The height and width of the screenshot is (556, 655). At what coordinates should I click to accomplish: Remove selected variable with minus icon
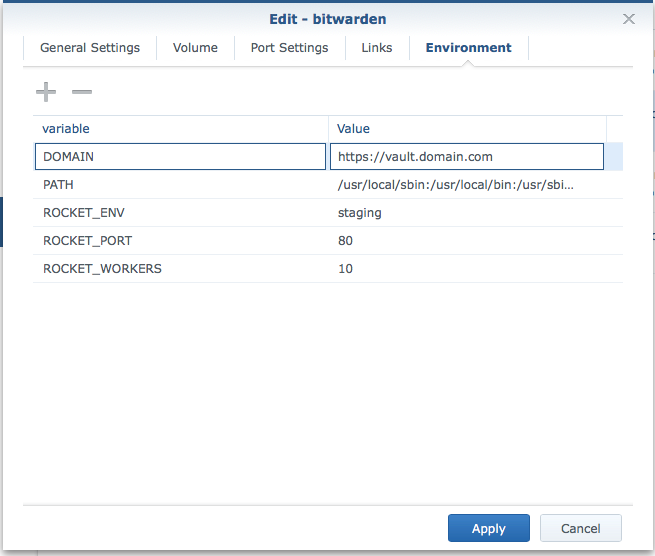pyautogui.click(x=82, y=92)
